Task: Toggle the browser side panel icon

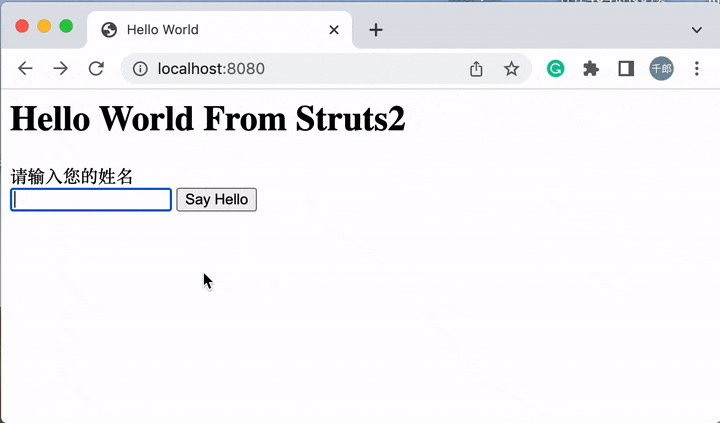Action: pos(626,69)
